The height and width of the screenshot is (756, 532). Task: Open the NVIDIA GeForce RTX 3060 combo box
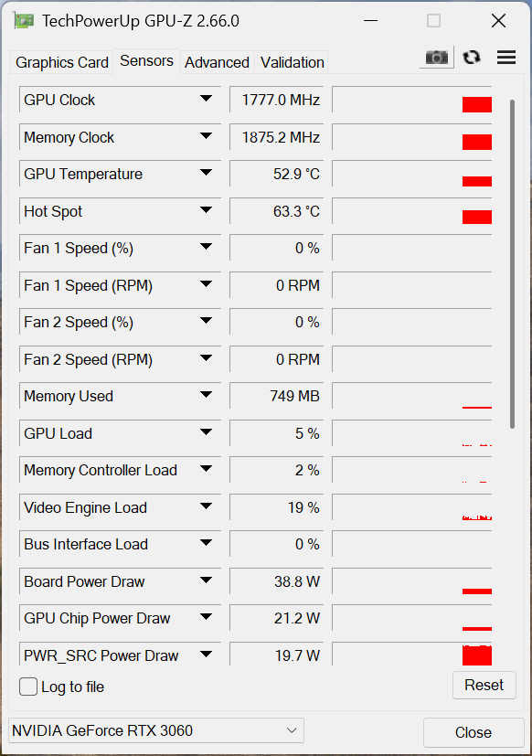(x=155, y=730)
